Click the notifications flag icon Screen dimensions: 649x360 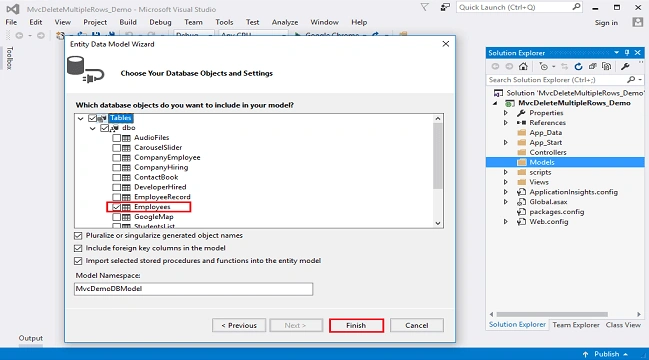(x=424, y=7)
